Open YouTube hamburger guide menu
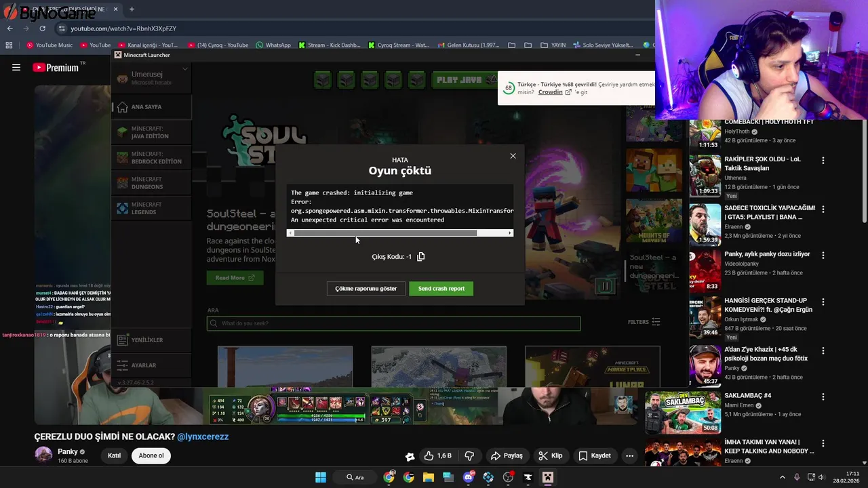 point(16,67)
